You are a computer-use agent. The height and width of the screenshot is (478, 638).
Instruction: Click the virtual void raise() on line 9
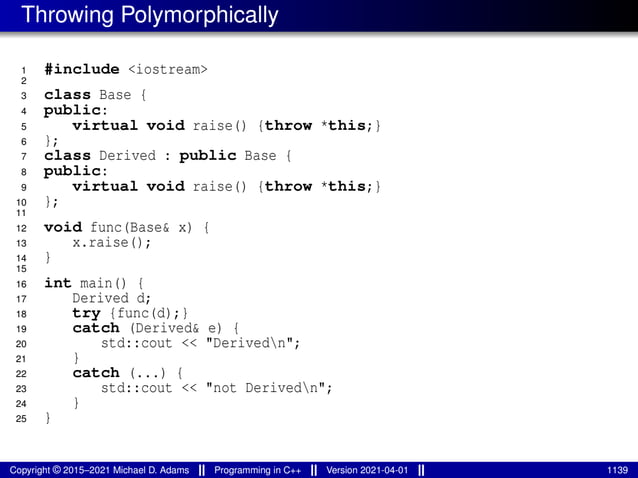(226, 186)
